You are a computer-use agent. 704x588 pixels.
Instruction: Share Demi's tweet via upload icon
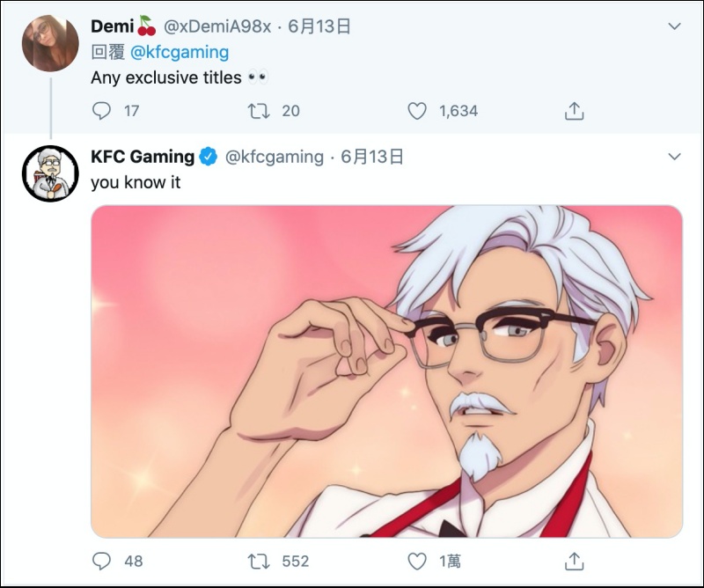(574, 111)
